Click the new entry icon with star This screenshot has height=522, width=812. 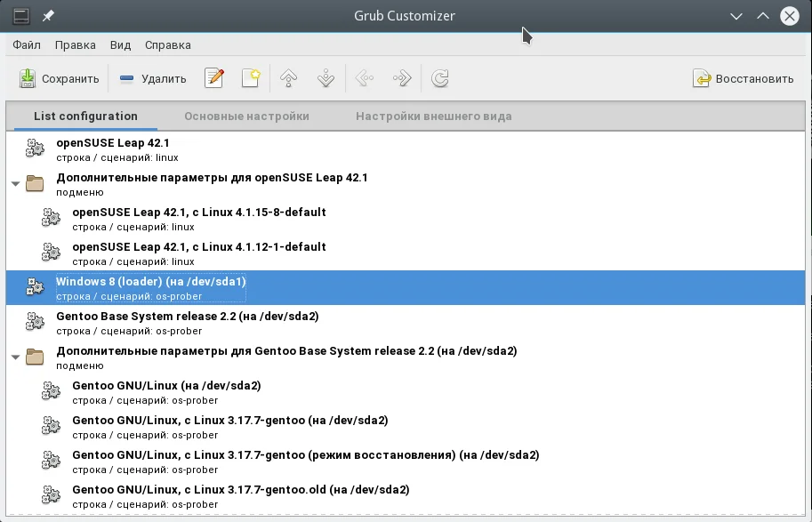tap(251, 78)
